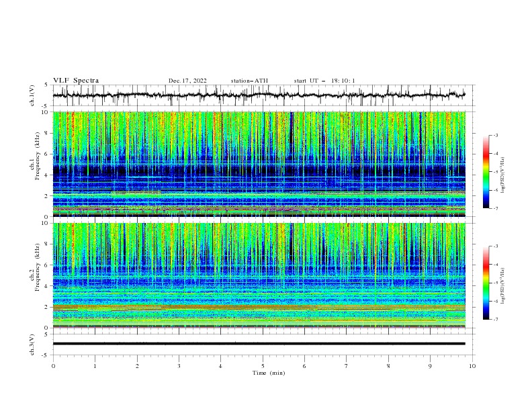
Task: Click the flat ch.3 voltage trace
Action: 259,344
